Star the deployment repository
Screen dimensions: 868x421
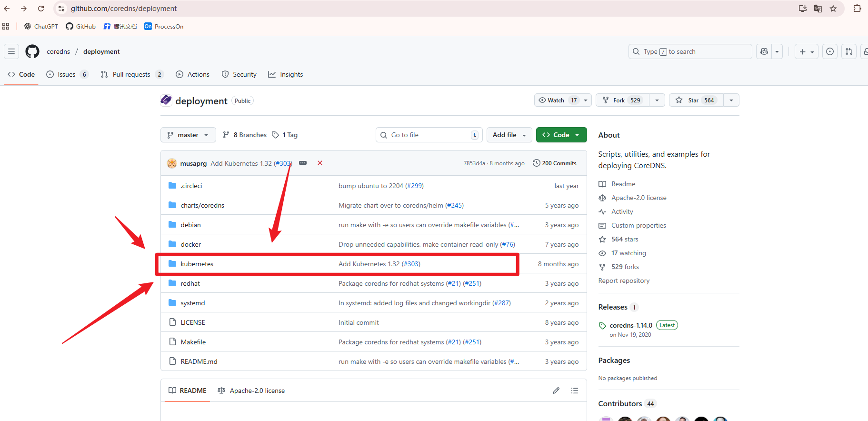coord(696,100)
